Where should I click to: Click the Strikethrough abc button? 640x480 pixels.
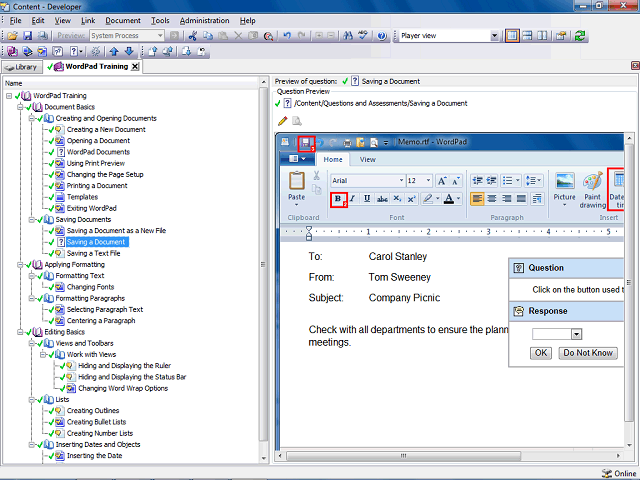point(382,199)
